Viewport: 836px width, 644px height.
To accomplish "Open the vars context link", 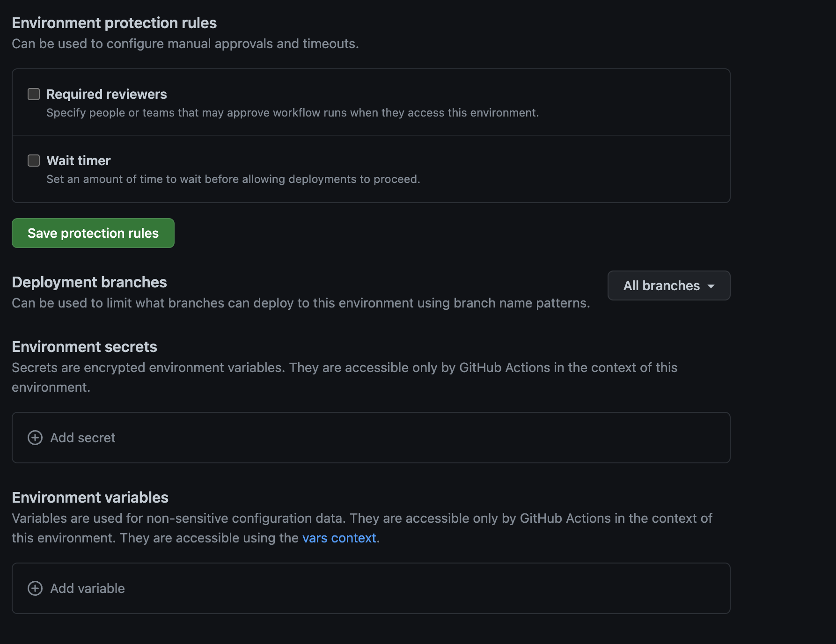I will 339,538.
